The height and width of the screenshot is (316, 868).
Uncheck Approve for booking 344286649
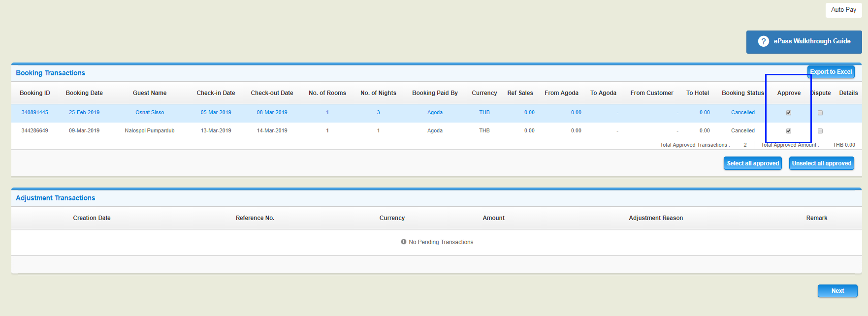coord(788,131)
